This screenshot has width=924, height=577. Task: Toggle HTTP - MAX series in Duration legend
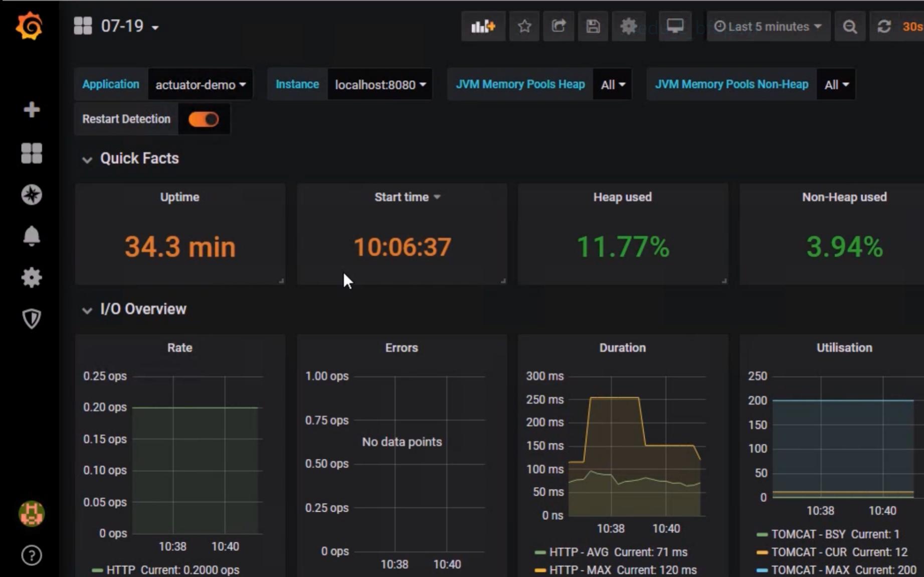click(x=580, y=570)
